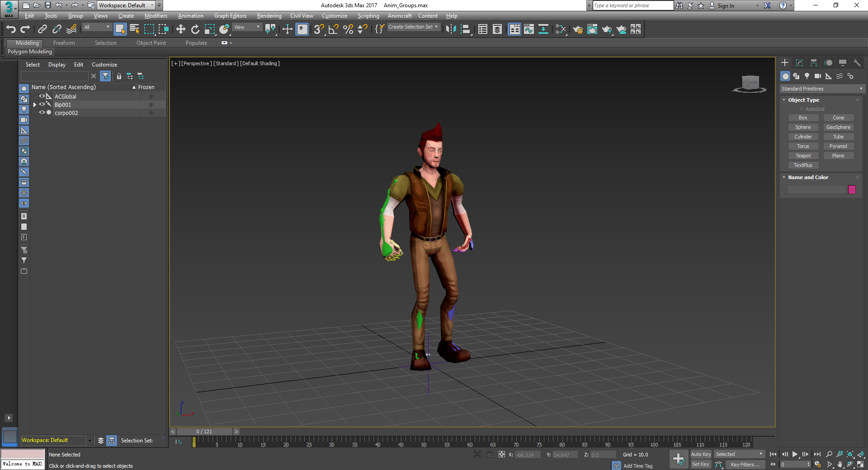The height and width of the screenshot is (470, 868).
Task: Open the Utilities command panel
Action: click(x=857, y=63)
